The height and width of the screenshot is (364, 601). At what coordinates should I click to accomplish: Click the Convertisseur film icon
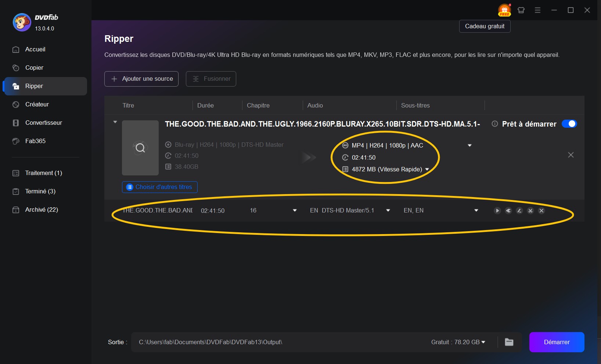[16, 123]
